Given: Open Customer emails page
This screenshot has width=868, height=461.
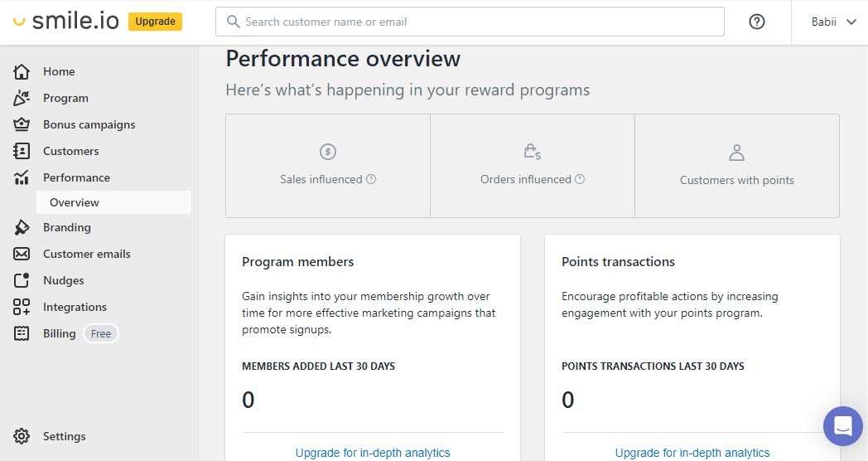Looking at the screenshot, I should tap(87, 254).
